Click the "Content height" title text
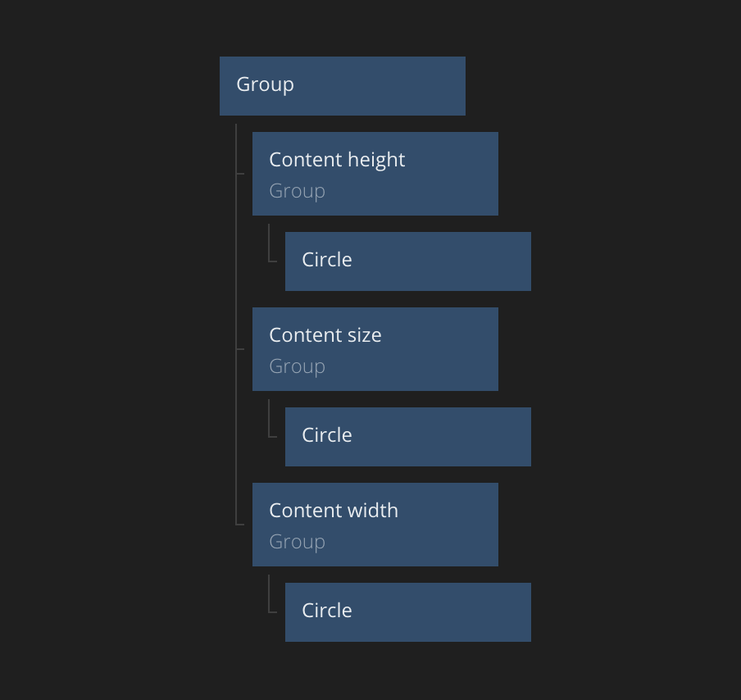Screen dimensions: 741x700 pyautogui.click(x=337, y=160)
